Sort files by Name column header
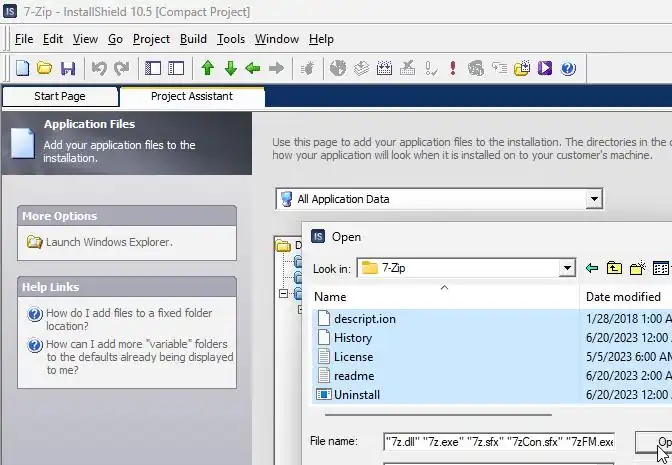Viewport: 672px width, 465px height. 446,297
